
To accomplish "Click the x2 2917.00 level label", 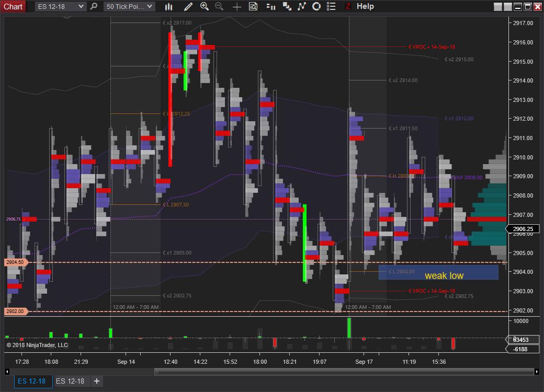I will 177,23.
